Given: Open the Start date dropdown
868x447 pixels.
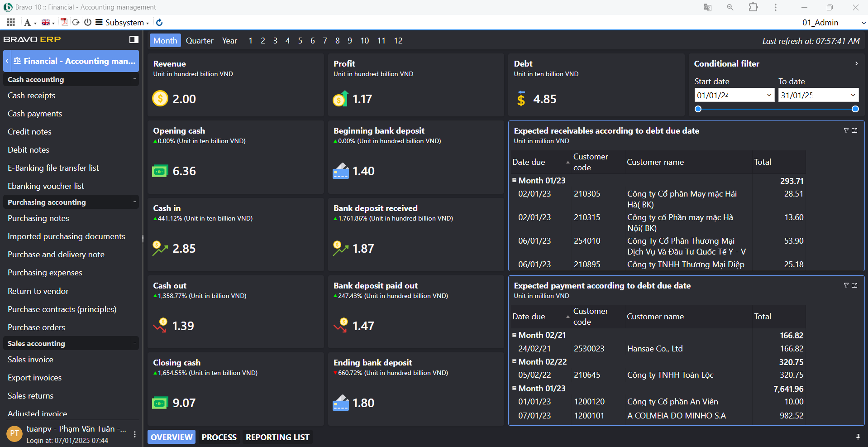Looking at the screenshot, I should [x=769, y=95].
